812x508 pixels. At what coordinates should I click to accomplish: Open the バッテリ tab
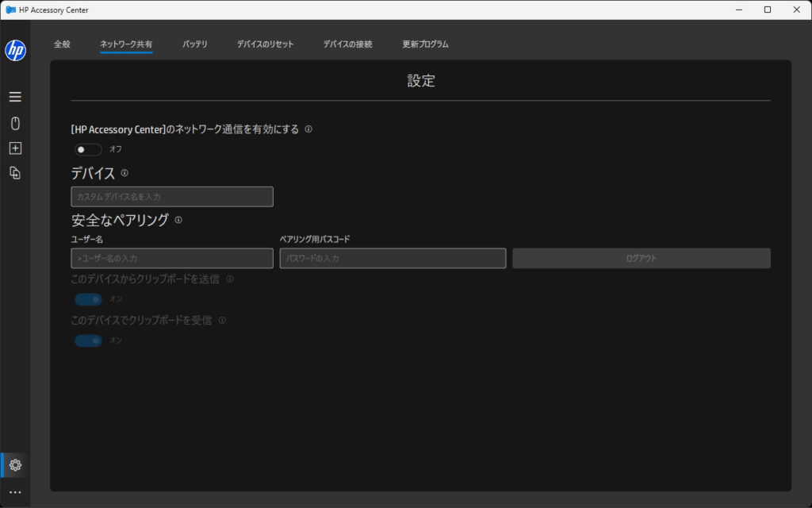tap(195, 44)
